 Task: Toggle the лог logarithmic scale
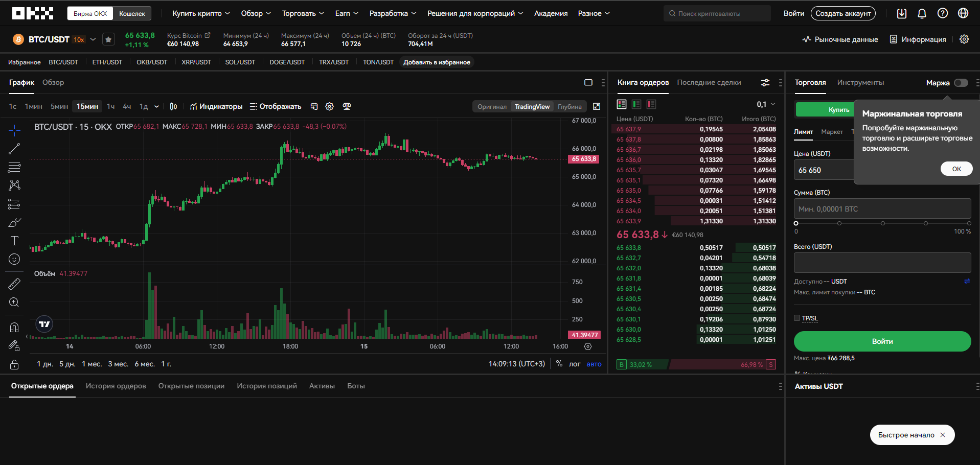[x=575, y=364]
